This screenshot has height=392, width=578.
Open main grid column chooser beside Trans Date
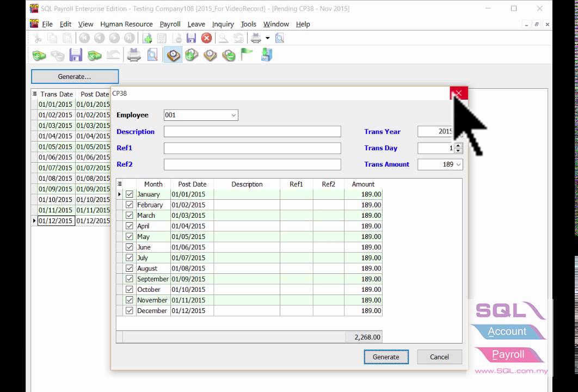point(34,94)
